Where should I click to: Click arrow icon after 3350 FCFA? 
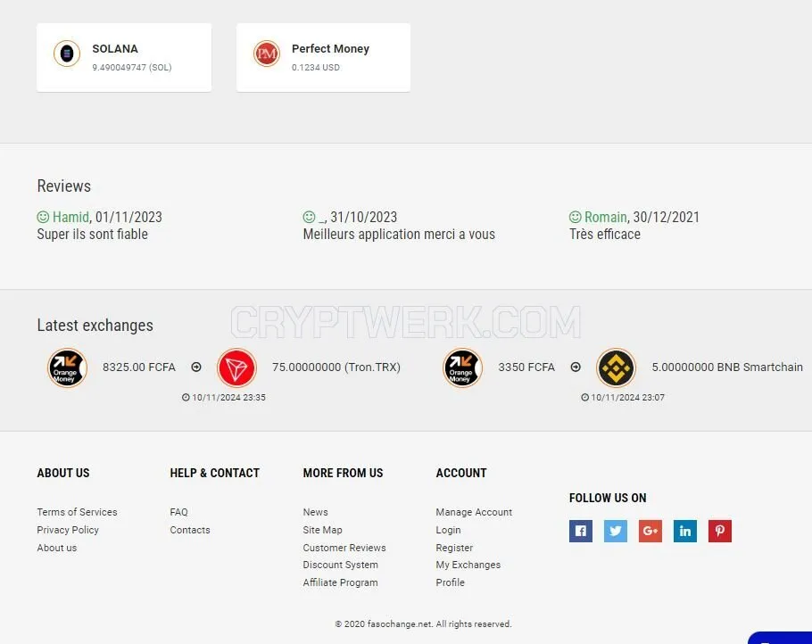click(x=576, y=367)
